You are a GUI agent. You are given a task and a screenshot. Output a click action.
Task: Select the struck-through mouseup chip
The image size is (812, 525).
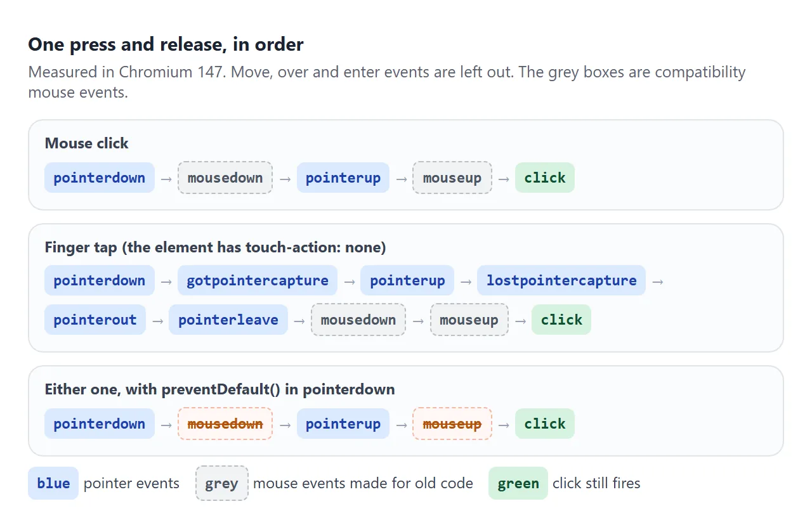(x=452, y=424)
